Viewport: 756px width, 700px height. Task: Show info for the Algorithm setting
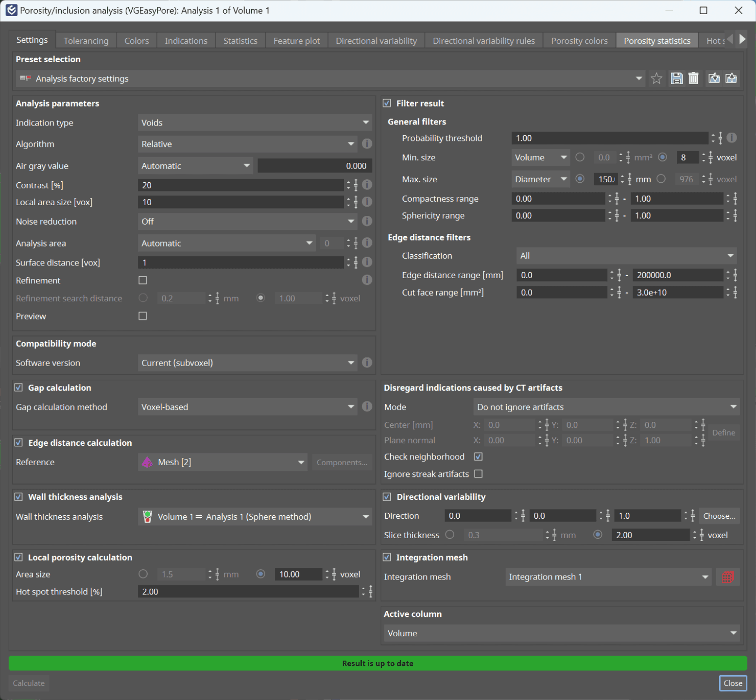tap(367, 144)
